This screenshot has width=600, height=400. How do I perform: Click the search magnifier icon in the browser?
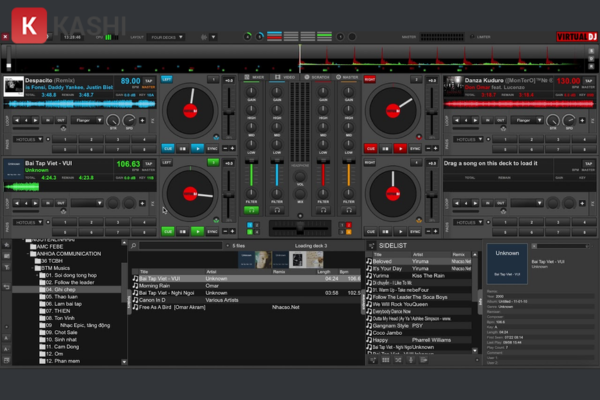pyautogui.click(x=134, y=246)
